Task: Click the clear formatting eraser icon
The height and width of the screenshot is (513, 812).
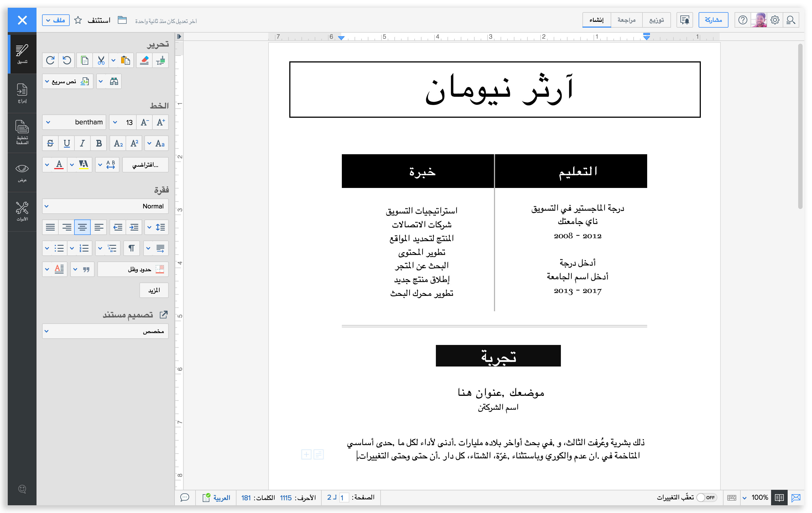Action: tap(144, 60)
